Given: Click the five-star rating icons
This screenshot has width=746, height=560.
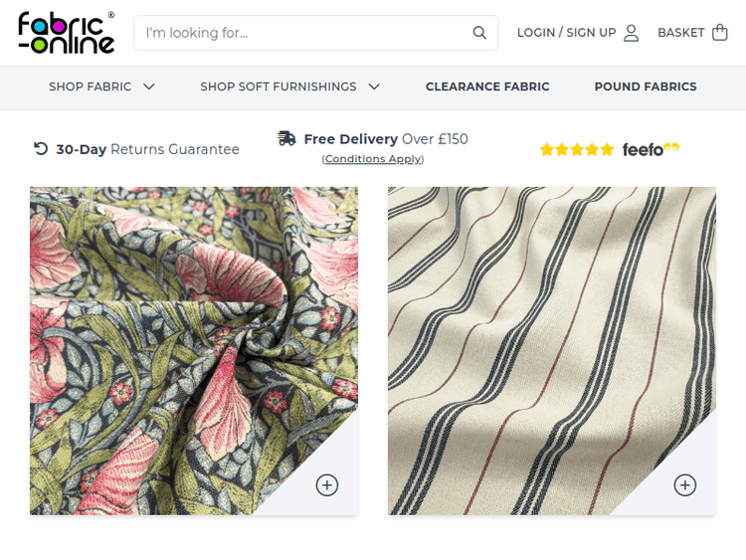Looking at the screenshot, I should (577, 150).
